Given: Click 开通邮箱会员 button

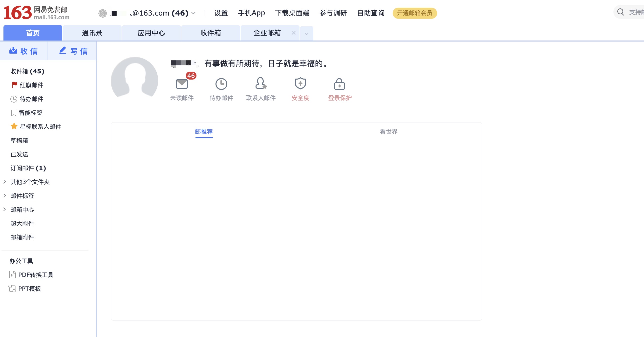Looking at the screenshot, I should (414, 13).
